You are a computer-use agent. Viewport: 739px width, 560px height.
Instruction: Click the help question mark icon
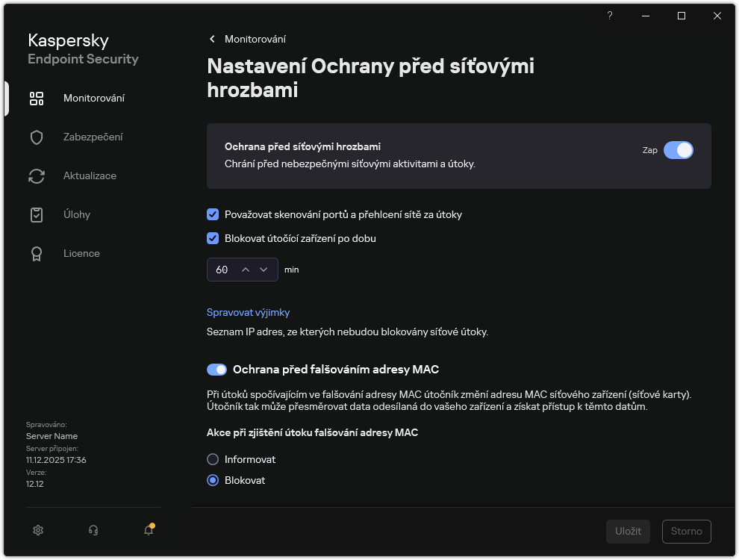610,16
